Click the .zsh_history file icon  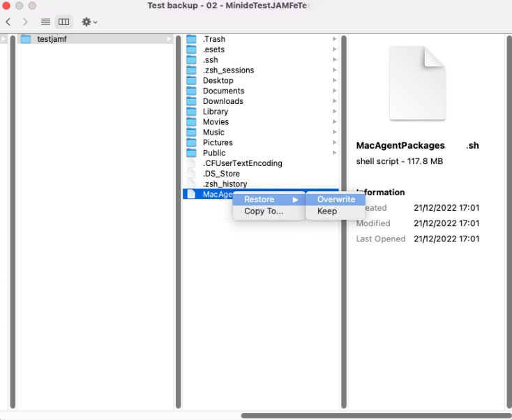pyautogui.click(x=191, y=184)
